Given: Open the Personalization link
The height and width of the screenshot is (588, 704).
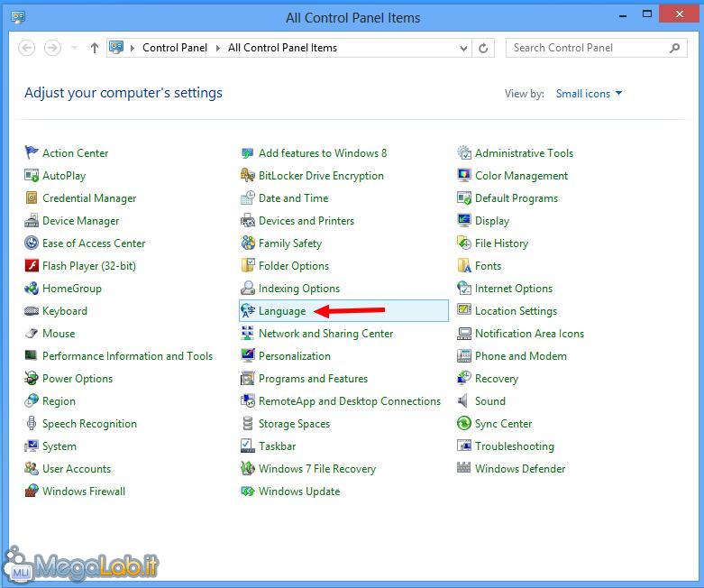Looking at the screenshot, I should click(x=295, y=355).
